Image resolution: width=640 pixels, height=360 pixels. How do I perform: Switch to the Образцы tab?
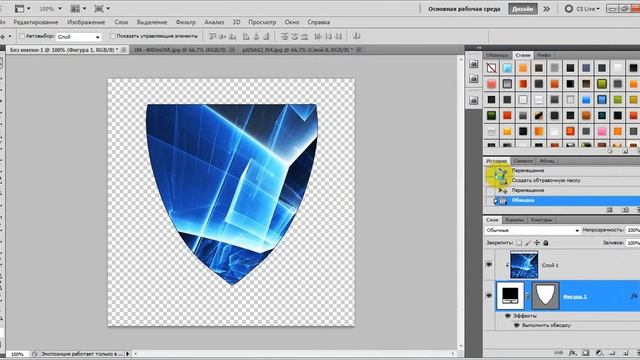click(497, 55)
